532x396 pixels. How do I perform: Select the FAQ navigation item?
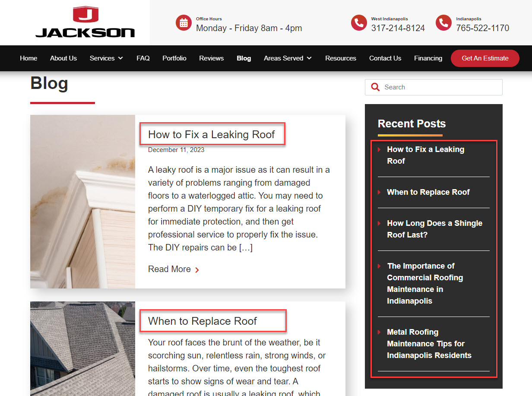pyautogui.click(x=143, y=58)
